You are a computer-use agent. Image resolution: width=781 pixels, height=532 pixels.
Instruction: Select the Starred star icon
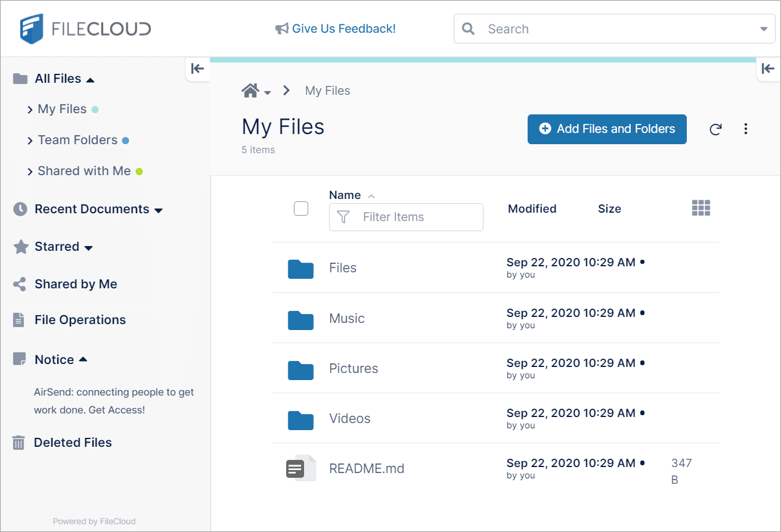pyautogui.click(x=20, y=247)
